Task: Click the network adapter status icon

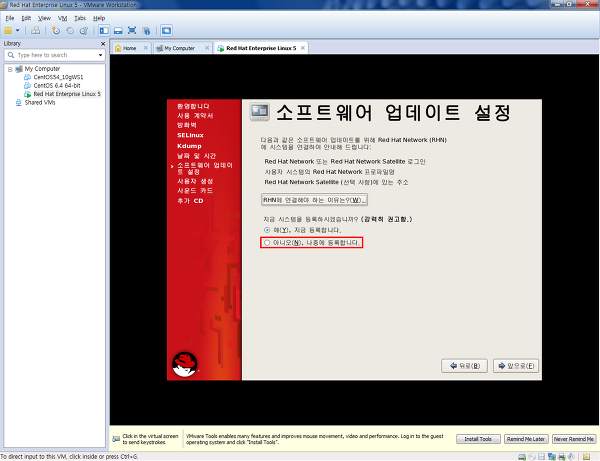Action: coord(551,457)
